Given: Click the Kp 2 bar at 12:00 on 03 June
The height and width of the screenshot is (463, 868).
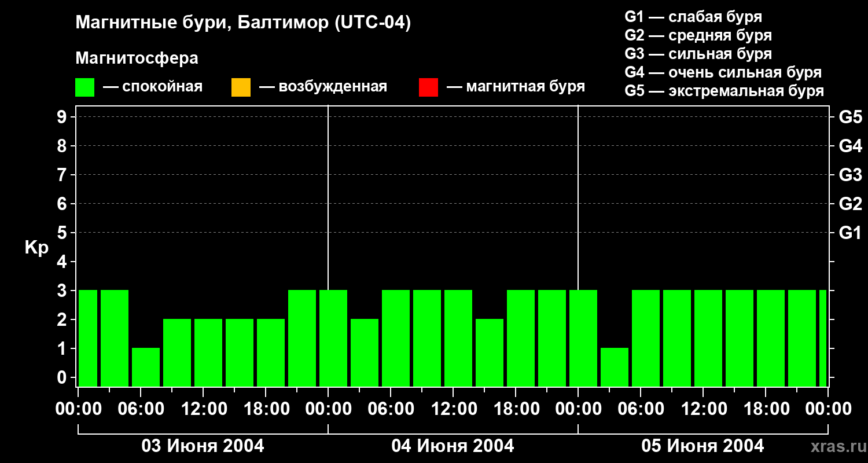Looking at the screenshot, I should tap(208, 352).
